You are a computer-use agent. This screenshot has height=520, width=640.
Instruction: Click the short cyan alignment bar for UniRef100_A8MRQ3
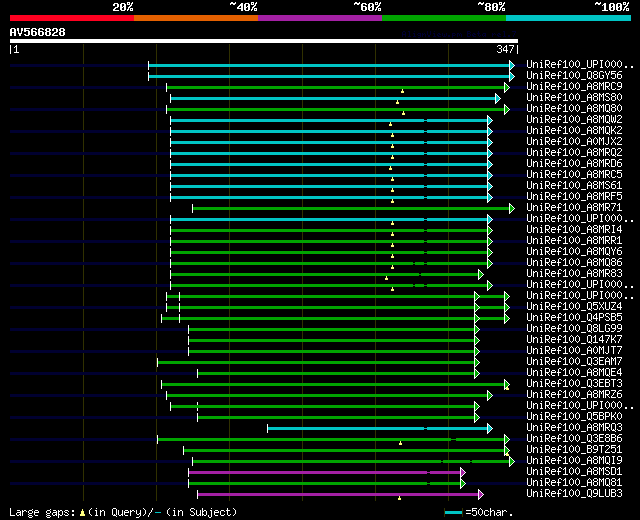pyautogui.click(x=378, y=429)
